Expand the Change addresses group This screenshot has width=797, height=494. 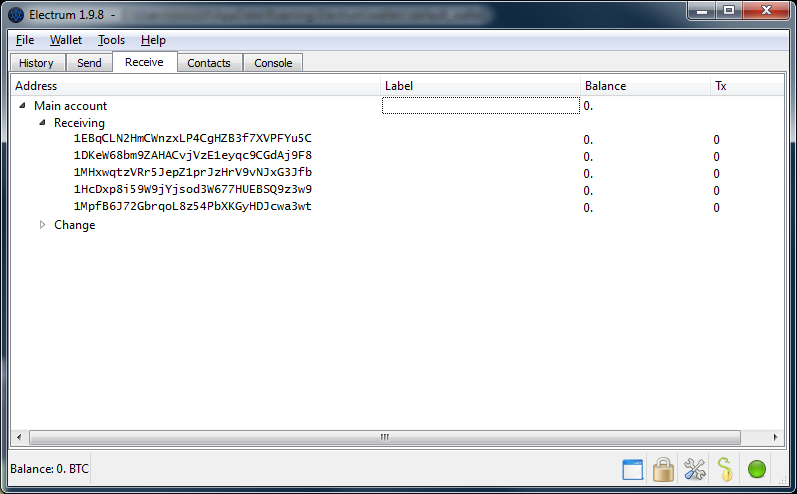click(x=43, y=225)
